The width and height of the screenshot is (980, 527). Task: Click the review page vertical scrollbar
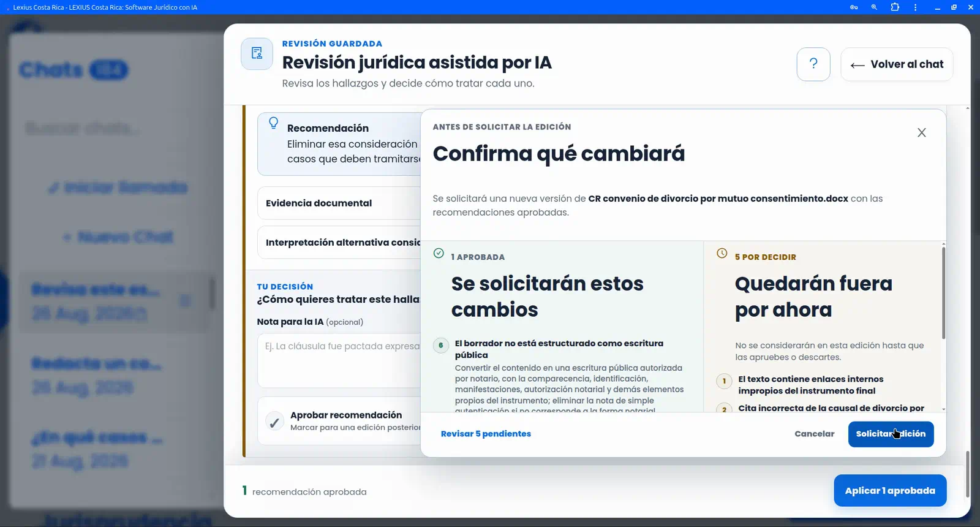tap(968, 474)
